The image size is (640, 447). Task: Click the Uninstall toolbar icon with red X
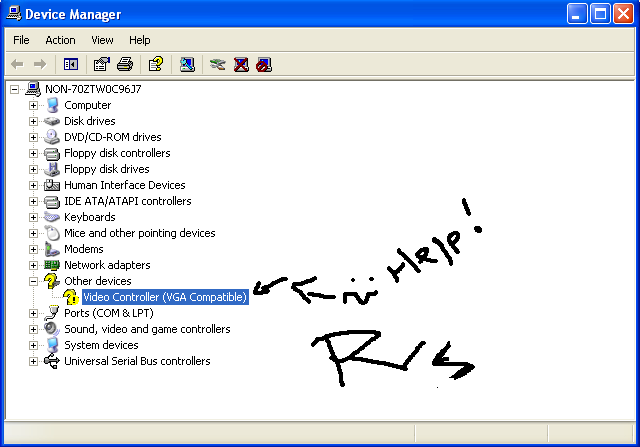241,64
